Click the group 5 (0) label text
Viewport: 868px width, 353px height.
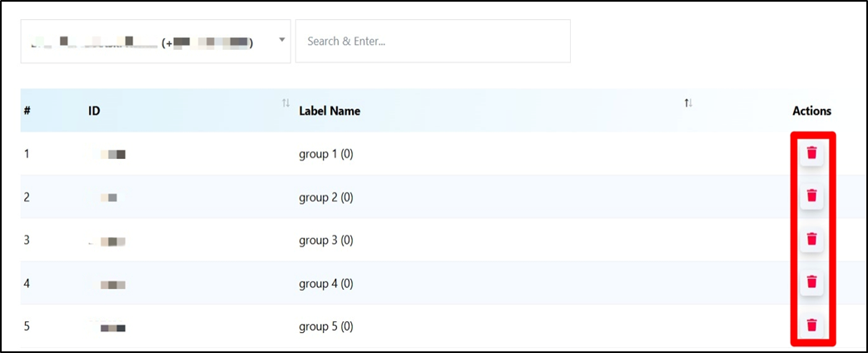tap(326, 326)
